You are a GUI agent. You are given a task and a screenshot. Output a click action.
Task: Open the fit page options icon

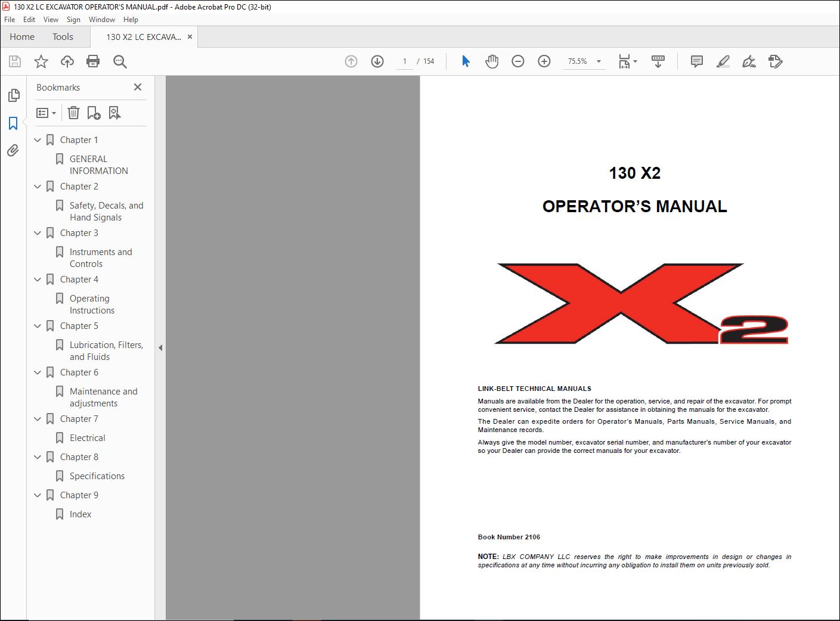pyautogui.click(x=624, y=61)
